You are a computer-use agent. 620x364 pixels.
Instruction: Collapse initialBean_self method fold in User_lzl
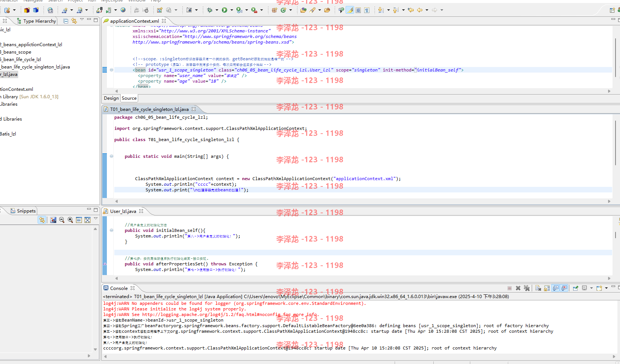pyautogui.click(x=111, y=230)
